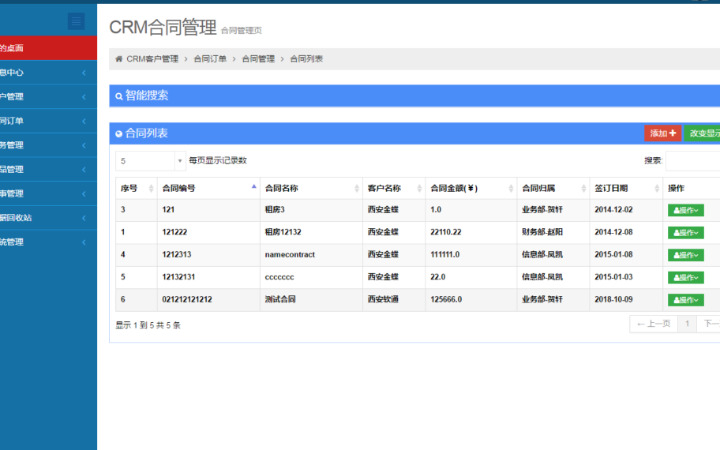Screen dimensions: 720x450
Task: Expand the 系统管理 sidebar menu
Action: click(x=48, y=242)
